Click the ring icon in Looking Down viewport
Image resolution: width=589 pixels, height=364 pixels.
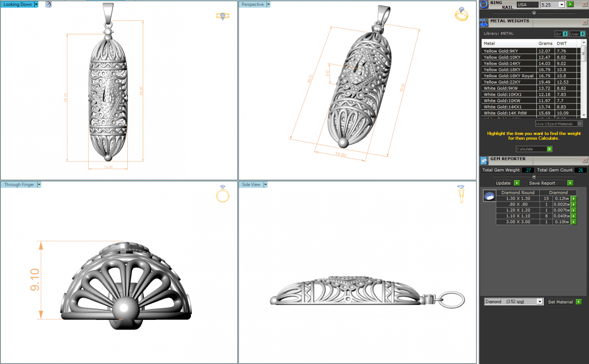[x=222, y=16]
